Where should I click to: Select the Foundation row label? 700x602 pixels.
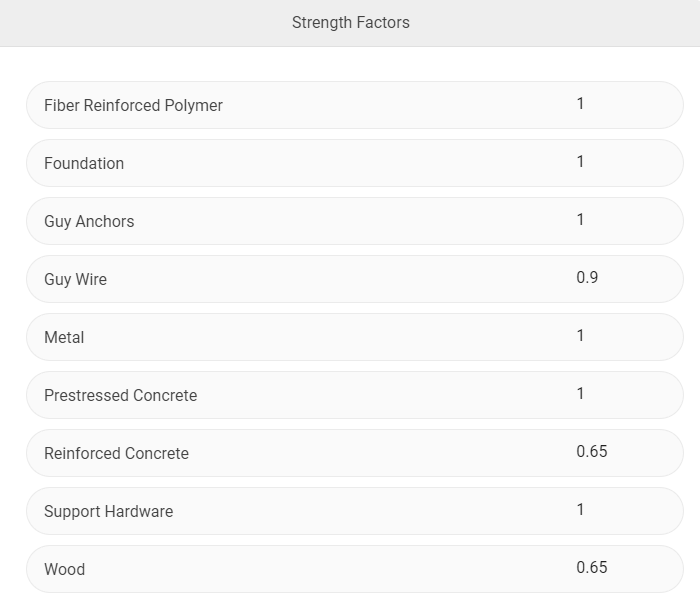84,163
